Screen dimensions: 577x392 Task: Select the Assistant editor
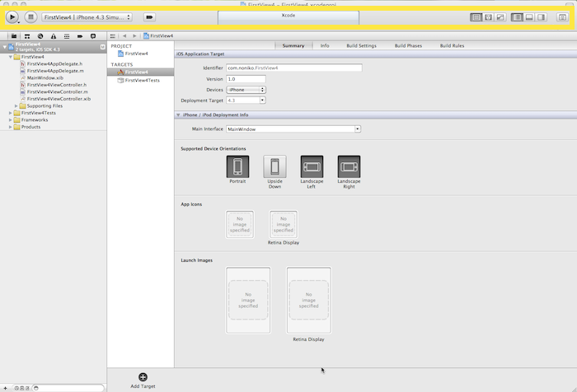[x=488, y=17]
